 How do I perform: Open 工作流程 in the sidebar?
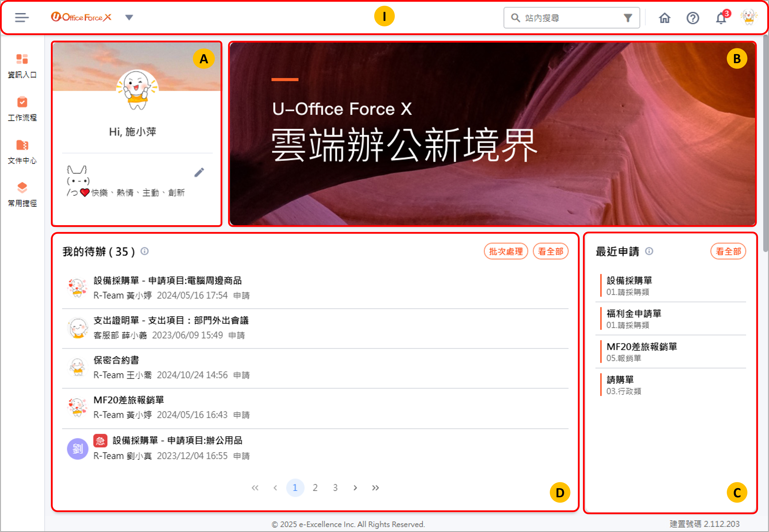(x=22, y=109)
